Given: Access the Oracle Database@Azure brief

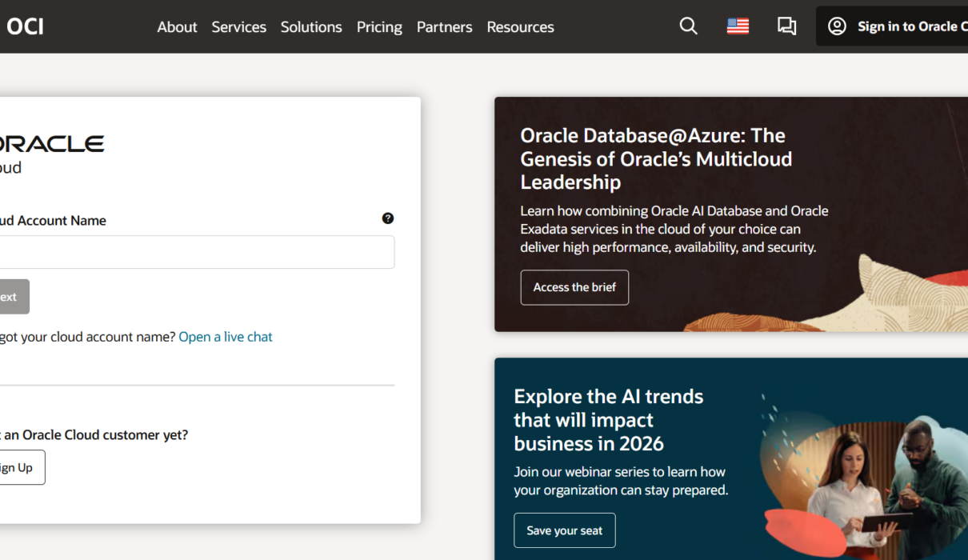Looking at the screenshot, I should click(574, 287).
